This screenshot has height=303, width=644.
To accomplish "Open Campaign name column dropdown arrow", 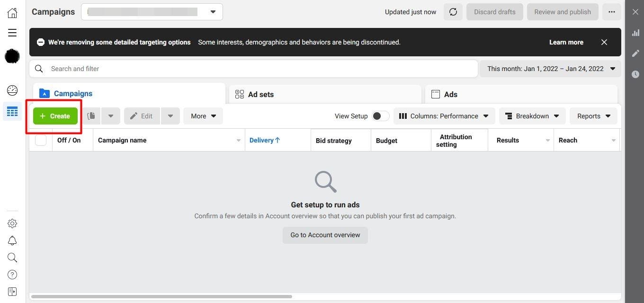I will pos(238,141).
